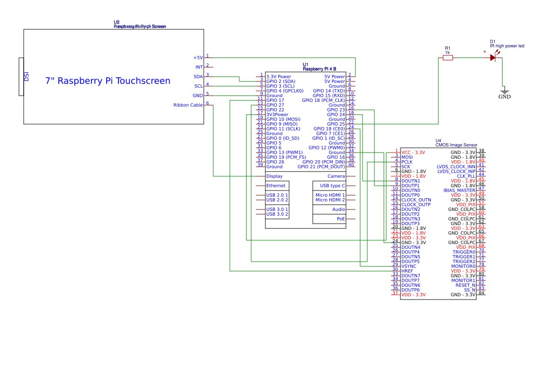Click the Camera connector label
The width and height of the screenshot is (554, 392).
(336, 176)
